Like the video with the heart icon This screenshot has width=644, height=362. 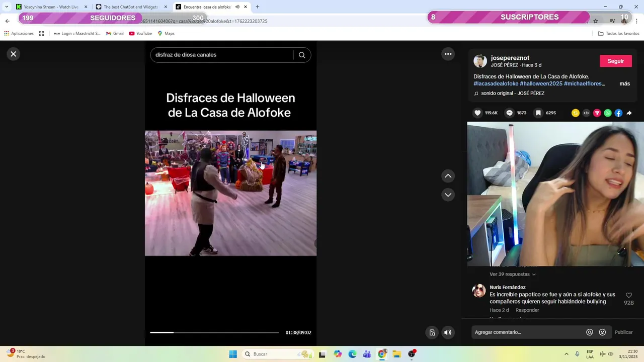point(478,113)
